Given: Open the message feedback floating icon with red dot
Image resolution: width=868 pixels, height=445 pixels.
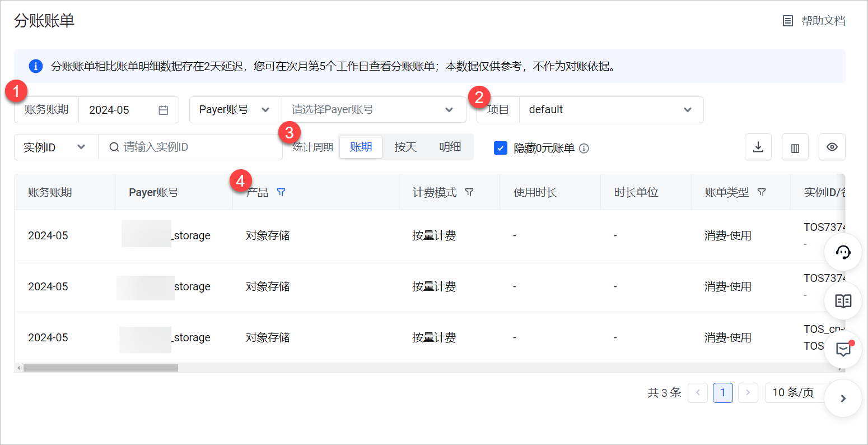Looking at the screenshot, I should [843, 350].
